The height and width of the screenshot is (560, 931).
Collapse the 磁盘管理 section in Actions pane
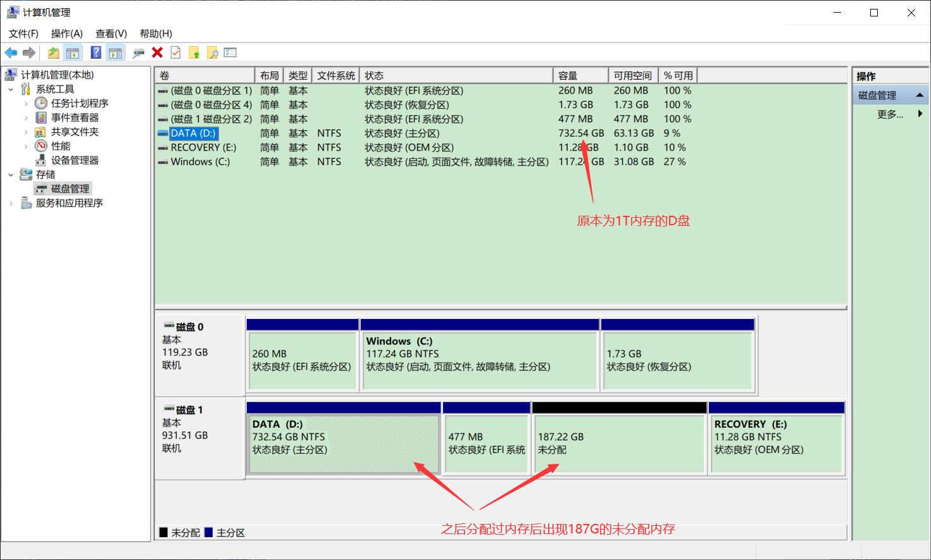[x=920, y=95]
